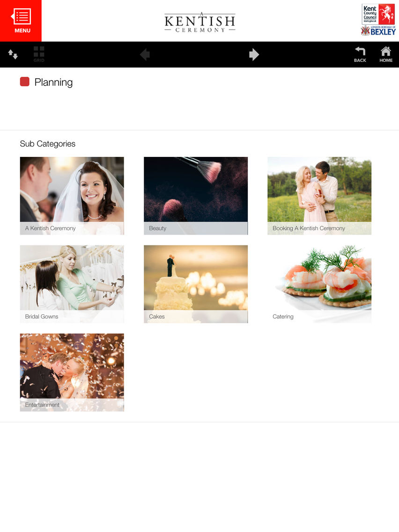Choose the Cakes category thumbnail
The width and height of the screenshot is (399, 532).
[x=196, y=284]
